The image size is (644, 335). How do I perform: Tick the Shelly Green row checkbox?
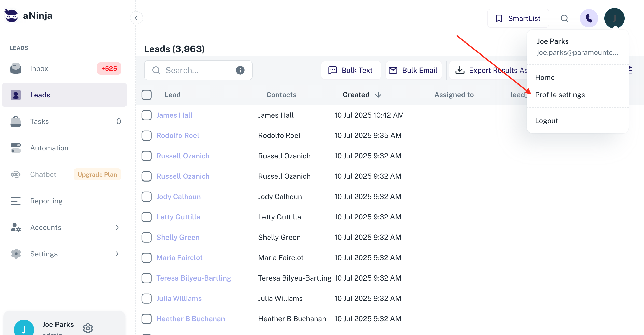click(147, 237)
